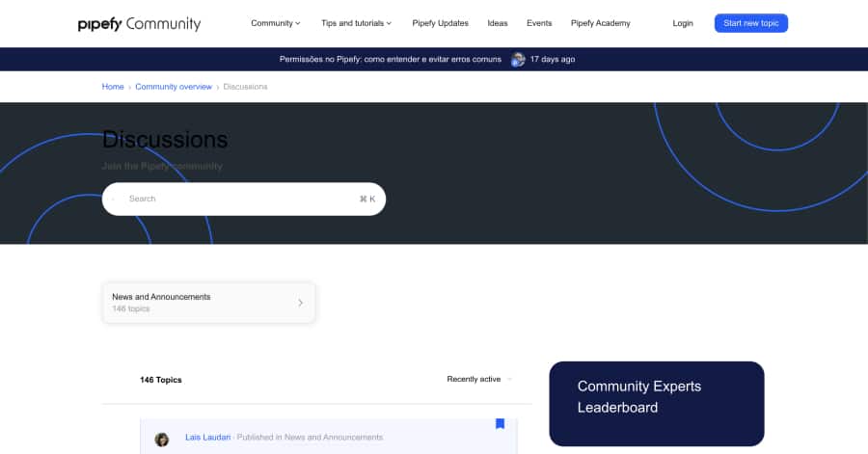Expand the Tips and tutorials dropdown
This screenshot has width=868, height=454.
(356, 23)
